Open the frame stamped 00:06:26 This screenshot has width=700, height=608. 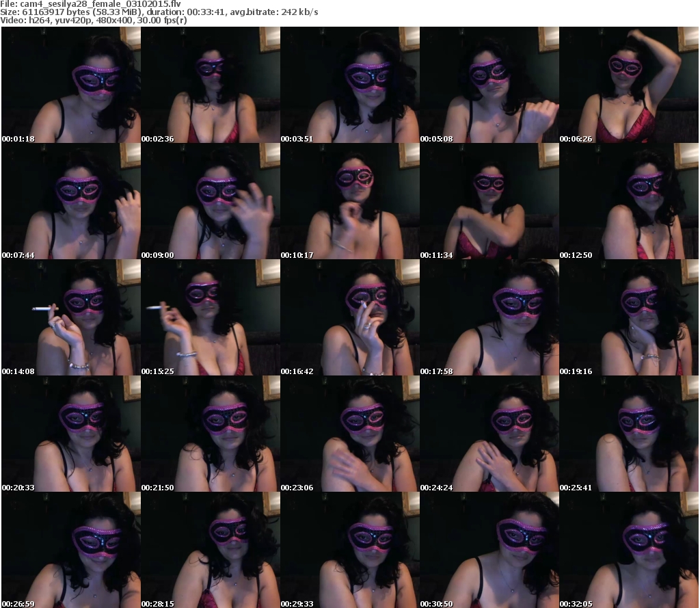(x=629, y=85)
